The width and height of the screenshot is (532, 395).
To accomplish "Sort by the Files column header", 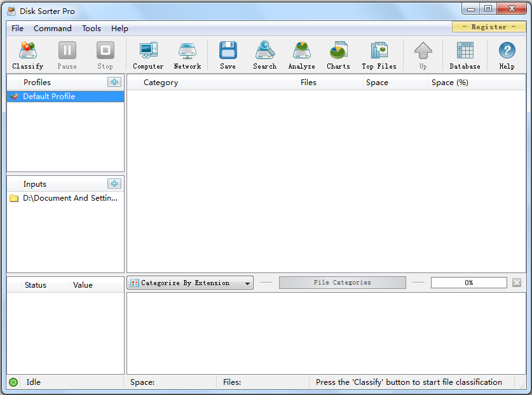I will point(331,83).
